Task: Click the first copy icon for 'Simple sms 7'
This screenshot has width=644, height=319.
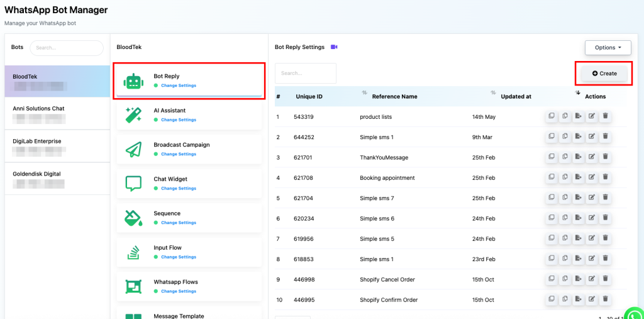Action: pyautogui.click(x=551, y=198)
